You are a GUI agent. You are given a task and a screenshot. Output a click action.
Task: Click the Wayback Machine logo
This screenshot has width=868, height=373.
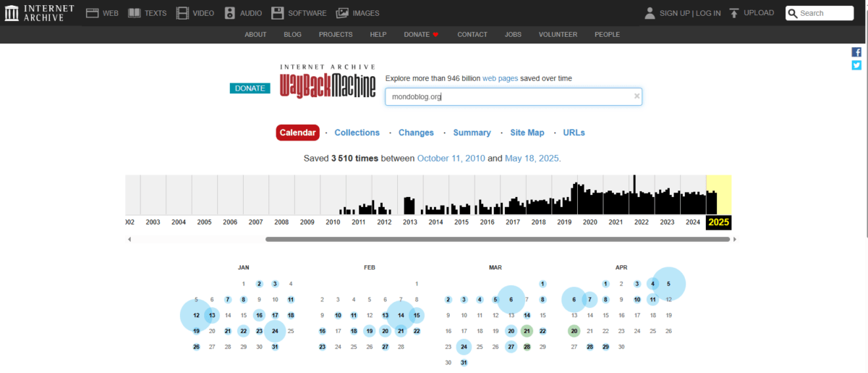328,81
